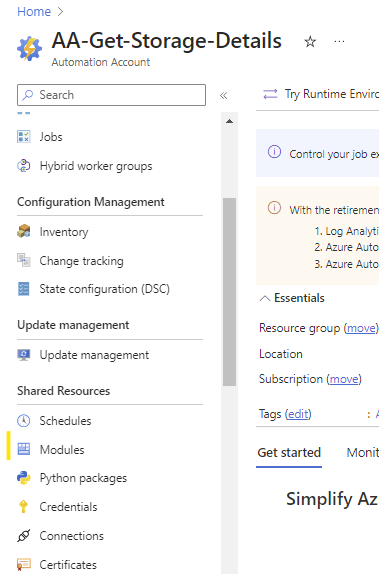
Task: Collapse the sidebar with double chevron
Action: pyautogui.click(x=223, y=96)
